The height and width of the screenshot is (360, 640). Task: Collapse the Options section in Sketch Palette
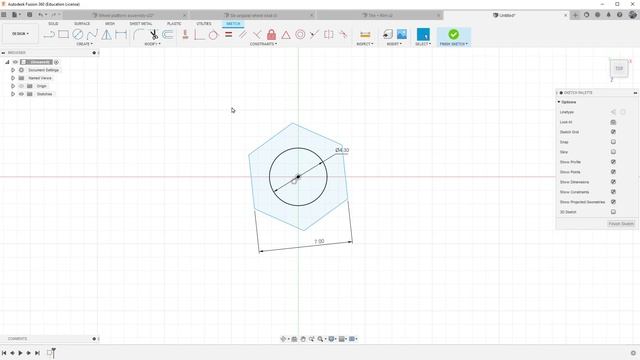[x=559, y=102]
